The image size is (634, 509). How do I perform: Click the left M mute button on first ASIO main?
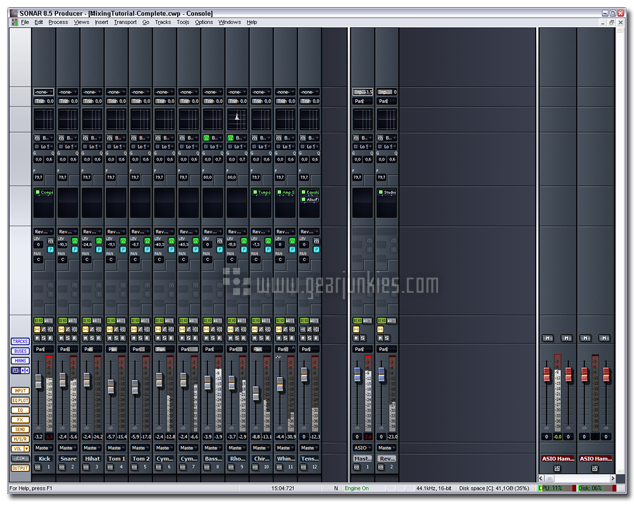(x=548, y=338)
